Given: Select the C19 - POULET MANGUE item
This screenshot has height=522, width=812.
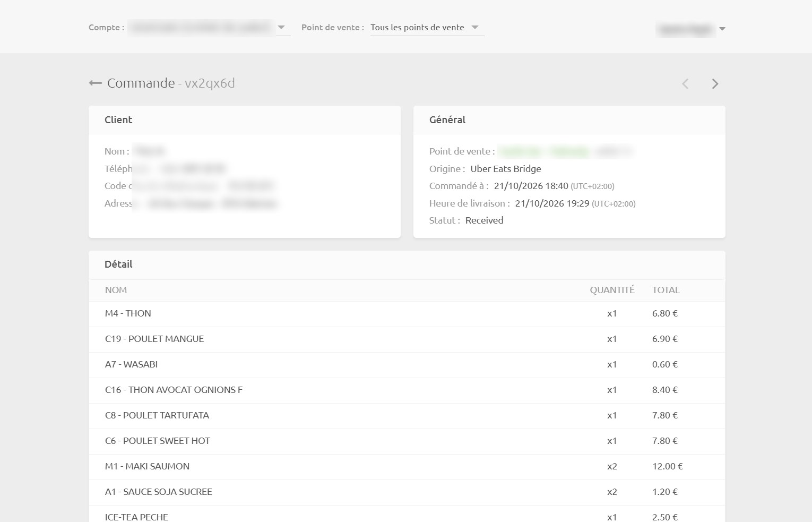Looking at the screenshot, I should click(x=154, y=339).
